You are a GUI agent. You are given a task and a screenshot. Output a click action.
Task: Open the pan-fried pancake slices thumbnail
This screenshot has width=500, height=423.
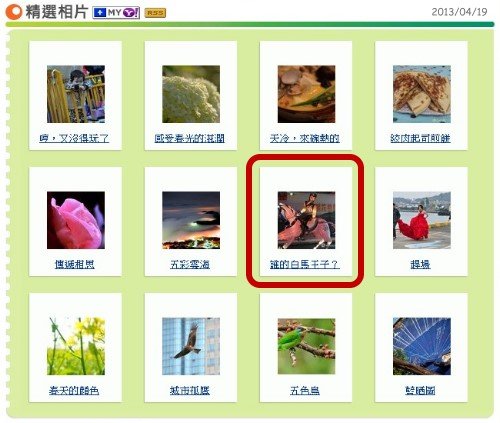click(422, 94)
